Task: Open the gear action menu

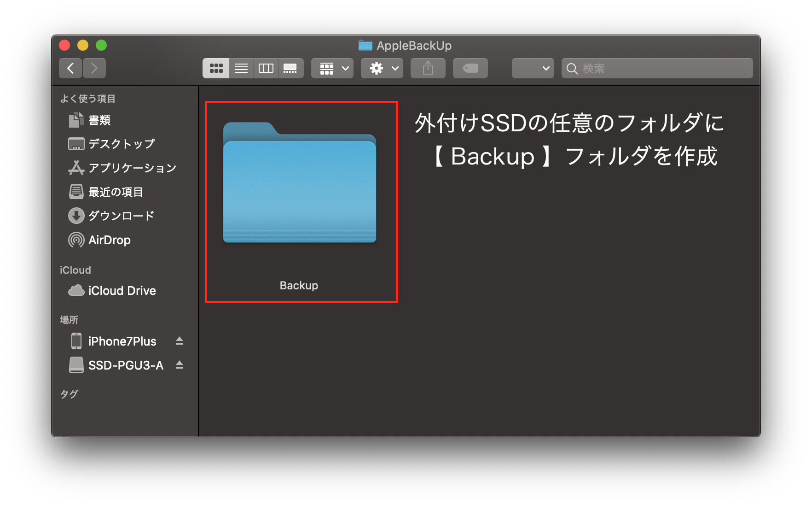Action: (x=382, y=68)
